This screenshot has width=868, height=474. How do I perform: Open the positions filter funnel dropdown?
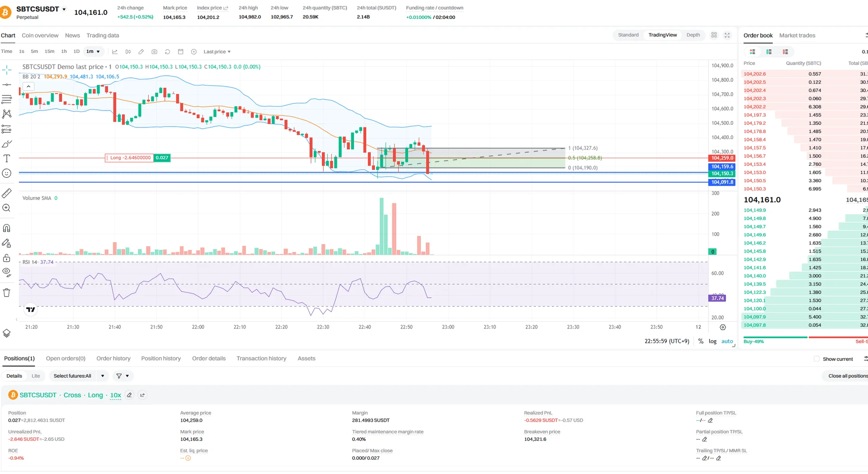coord(123,376)
